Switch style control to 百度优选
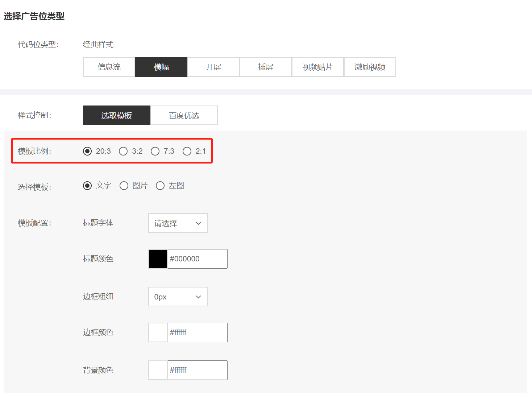This screenshot has width=532, height=397. [184, 115]
